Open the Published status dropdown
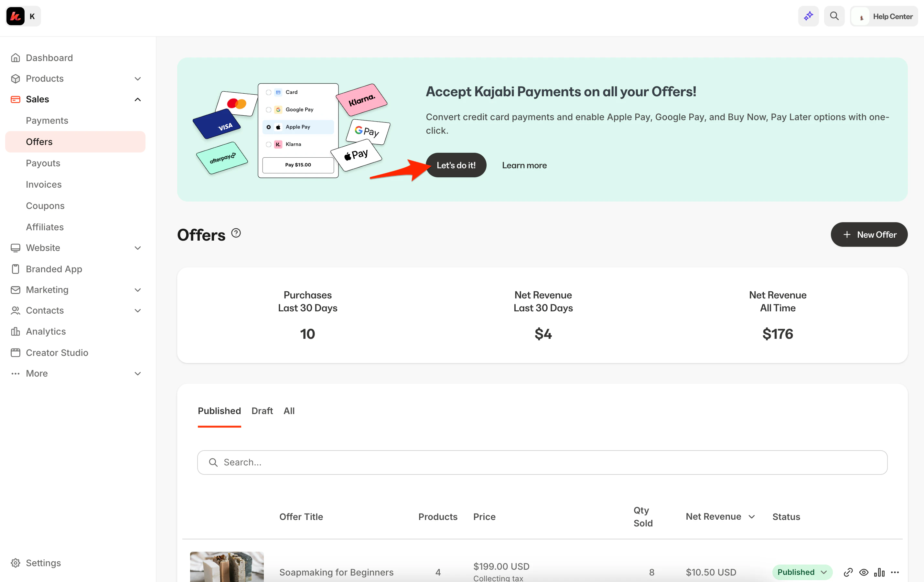 802,572
